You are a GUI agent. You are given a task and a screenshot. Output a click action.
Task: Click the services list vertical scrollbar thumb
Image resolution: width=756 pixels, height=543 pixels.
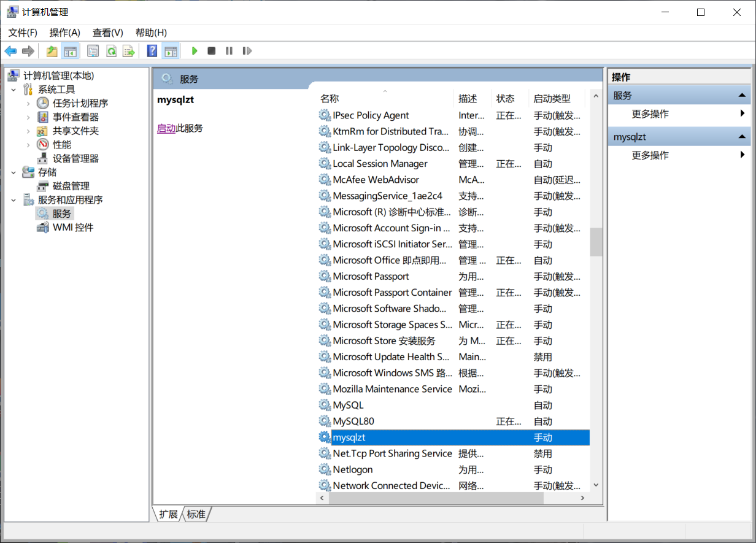(x=596, y=242)
